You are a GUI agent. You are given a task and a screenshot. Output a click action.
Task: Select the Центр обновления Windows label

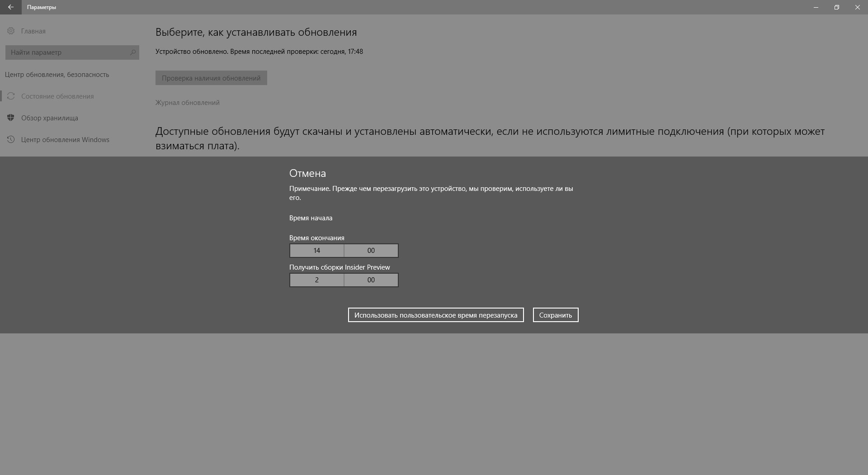65,139
